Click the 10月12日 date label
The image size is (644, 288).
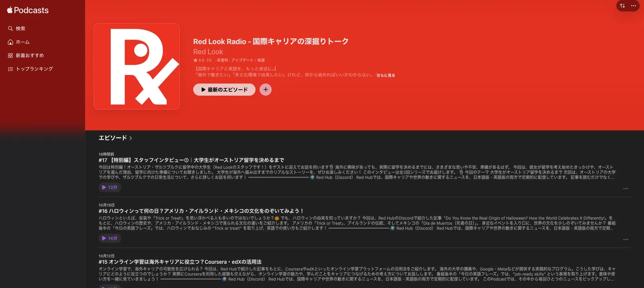pos(107,256)
